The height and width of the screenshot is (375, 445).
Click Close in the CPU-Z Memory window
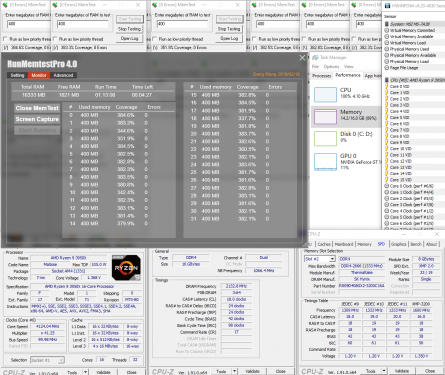(x=280, y=371)
